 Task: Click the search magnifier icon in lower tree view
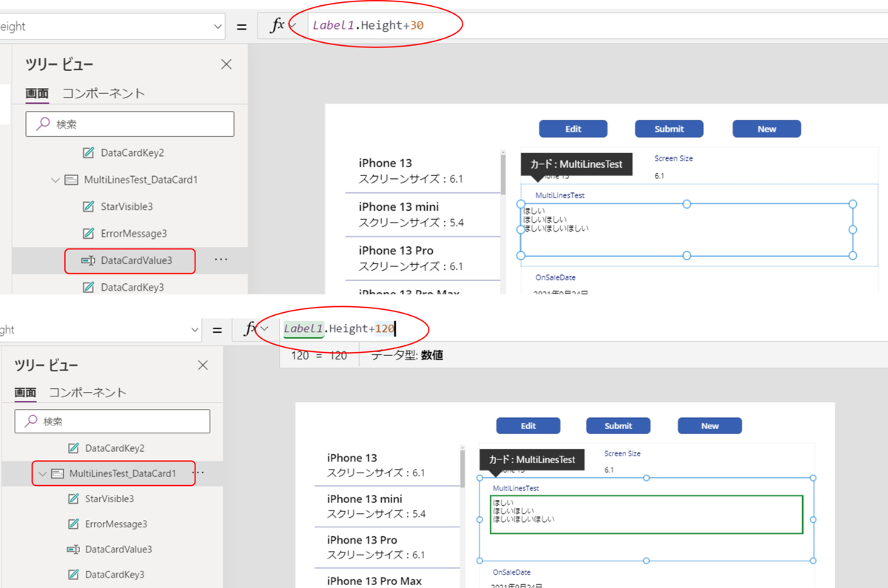point(31,421)
